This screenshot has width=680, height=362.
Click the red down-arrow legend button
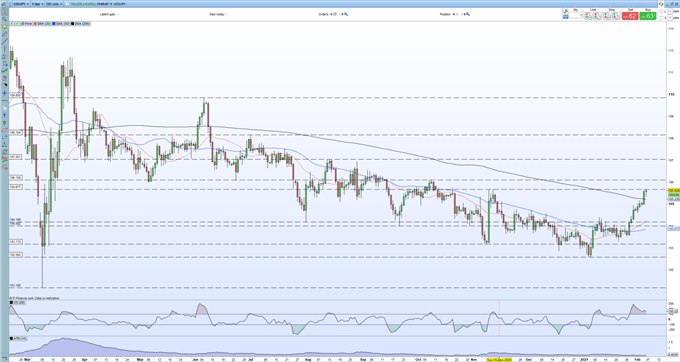pos(12,24)
